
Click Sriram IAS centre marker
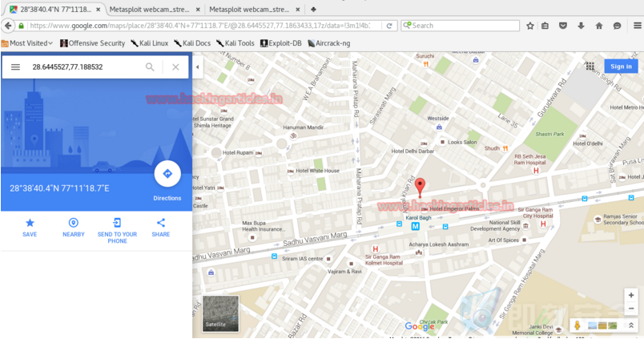pos(328,259)
